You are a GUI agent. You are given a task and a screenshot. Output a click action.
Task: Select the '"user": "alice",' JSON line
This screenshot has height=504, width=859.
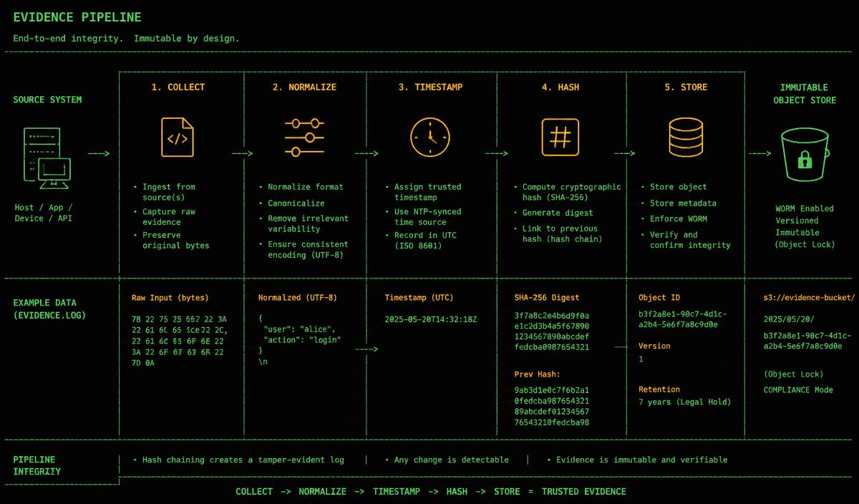299,329
